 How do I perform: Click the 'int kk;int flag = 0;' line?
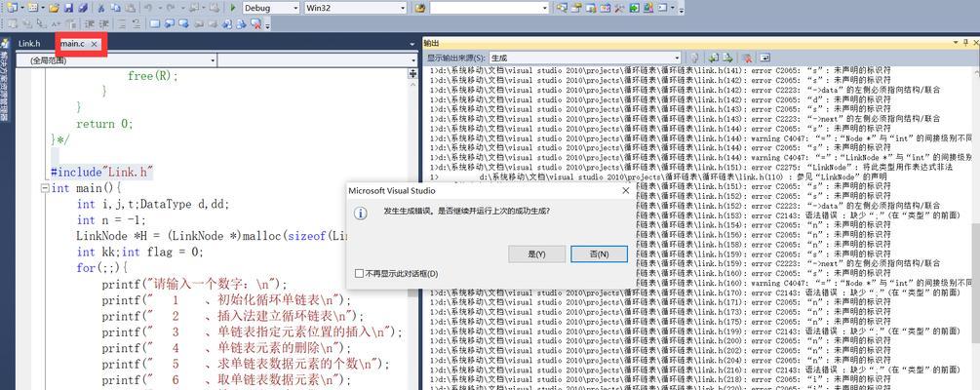coord(140,252)
